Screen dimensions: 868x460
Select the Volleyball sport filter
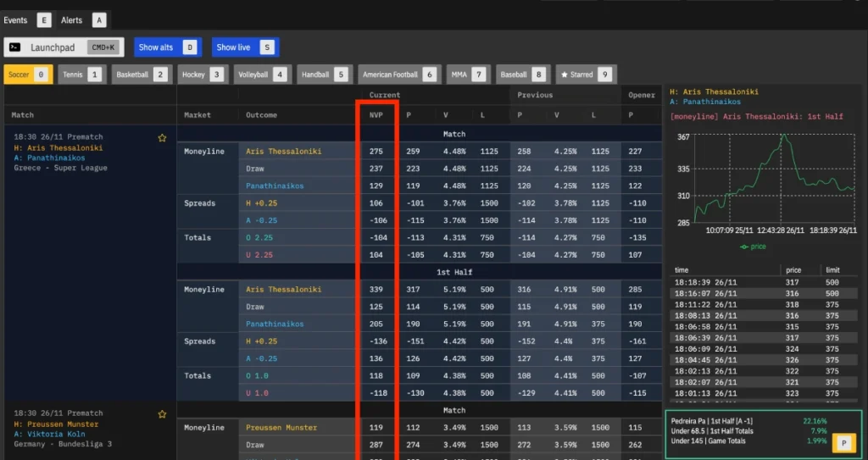tap(263, 75)
